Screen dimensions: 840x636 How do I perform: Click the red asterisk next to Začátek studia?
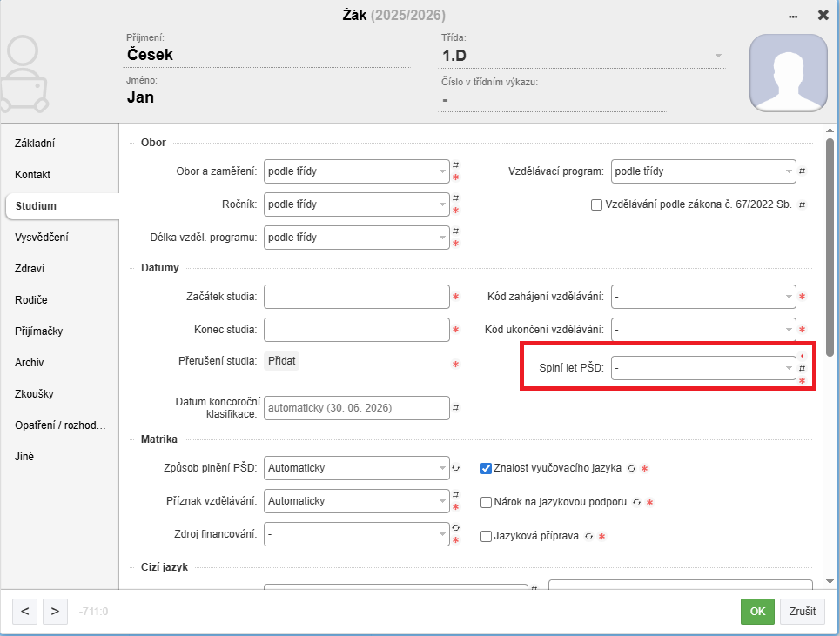[455, 298]
